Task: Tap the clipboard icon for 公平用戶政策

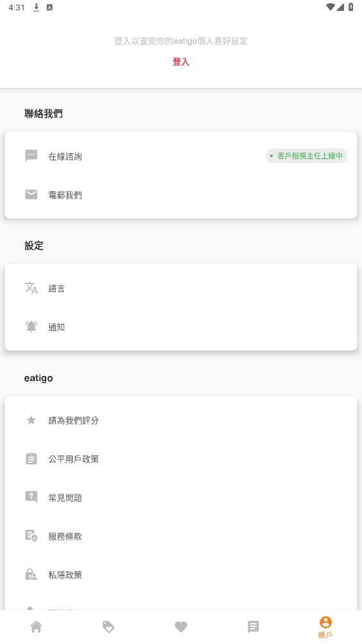Action: coord(31,459)
